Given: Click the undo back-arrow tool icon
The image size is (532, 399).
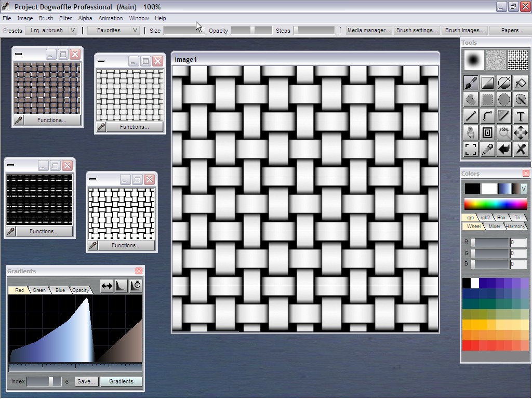Looking at the screenshot, I should pyautogui.click(x=503, y=150).
